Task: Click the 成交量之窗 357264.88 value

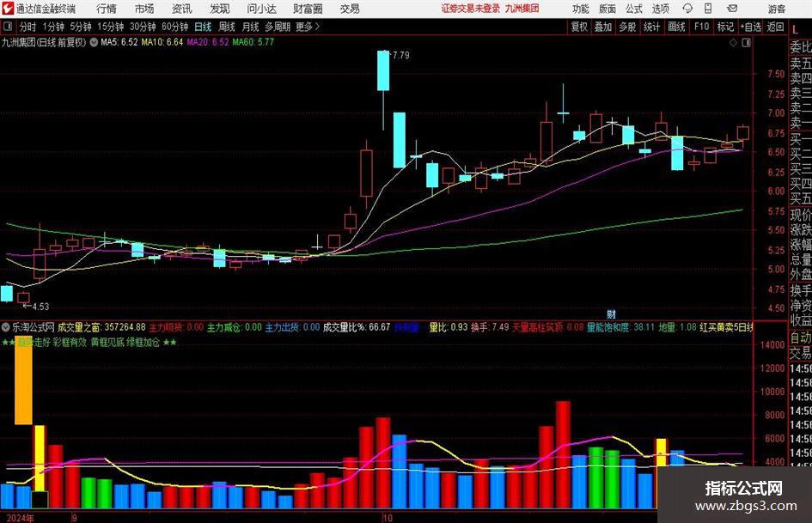Action: point(101,327)
